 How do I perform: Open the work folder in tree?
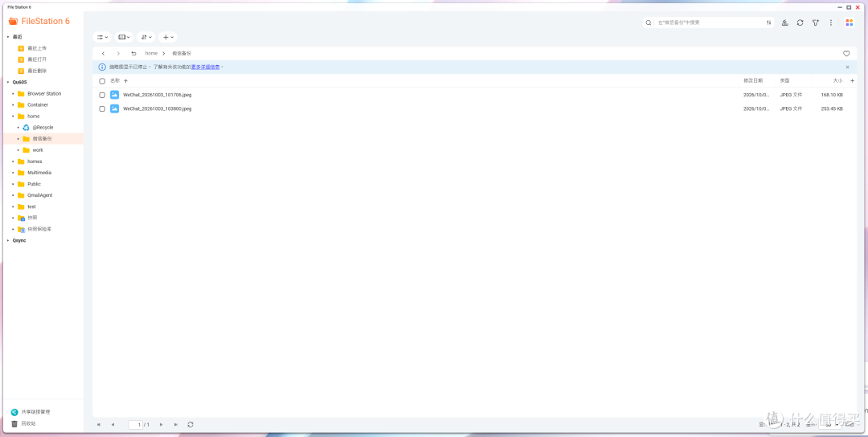[x=38, y=150]
